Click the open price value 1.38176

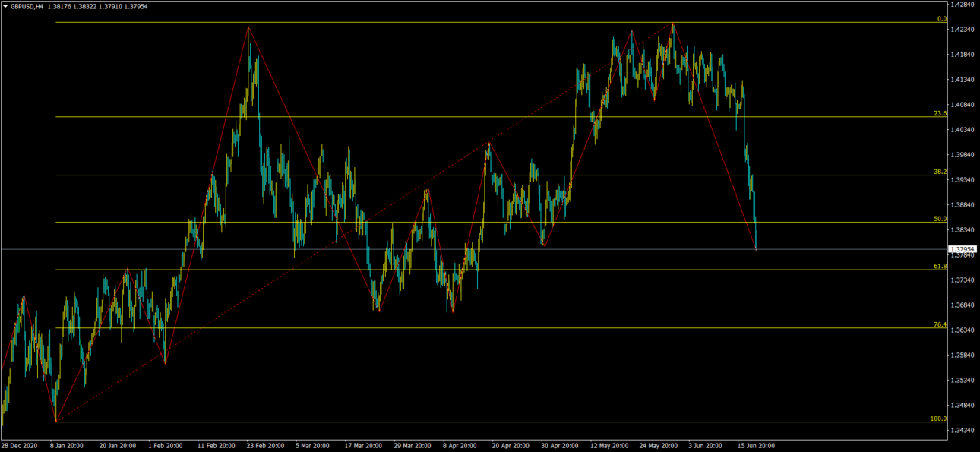[59, 6]
